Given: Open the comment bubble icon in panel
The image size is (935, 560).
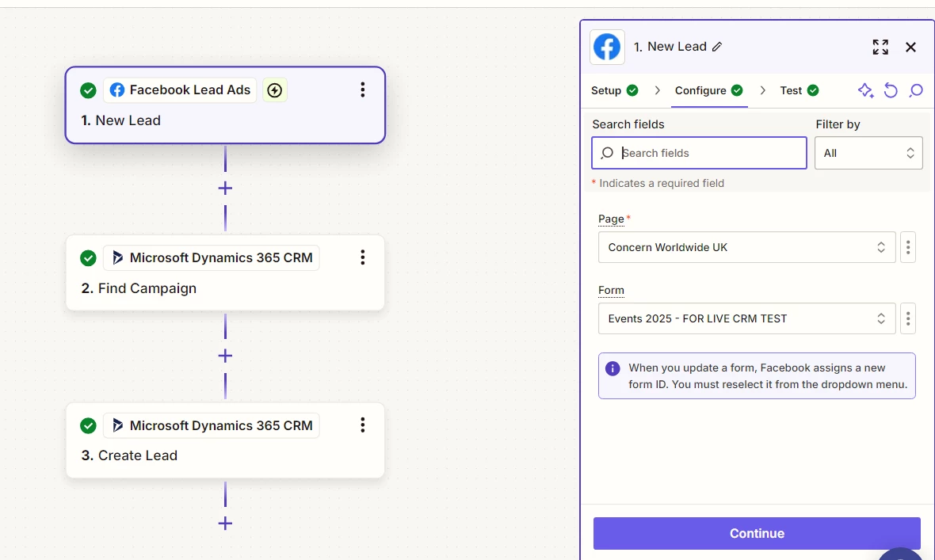Looking at the screenshot, I should 916,90.
